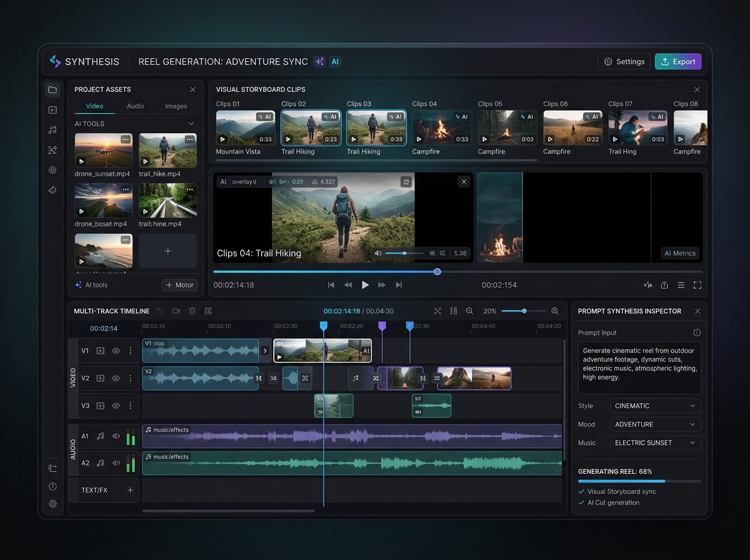Click camera icon in timeline toolbar
Viewport: 750px width, 560px height.
click(176, 311)
